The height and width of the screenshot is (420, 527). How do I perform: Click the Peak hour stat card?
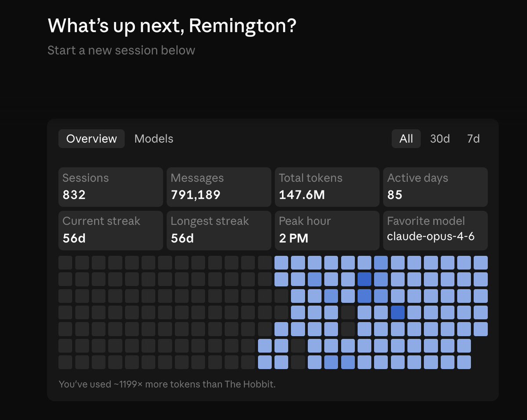pos(327,230)
